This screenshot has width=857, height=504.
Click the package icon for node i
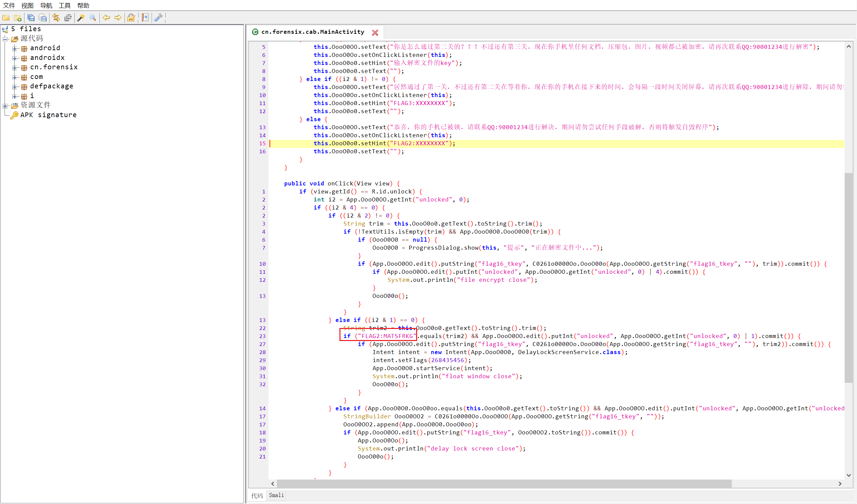coord(24,96)
